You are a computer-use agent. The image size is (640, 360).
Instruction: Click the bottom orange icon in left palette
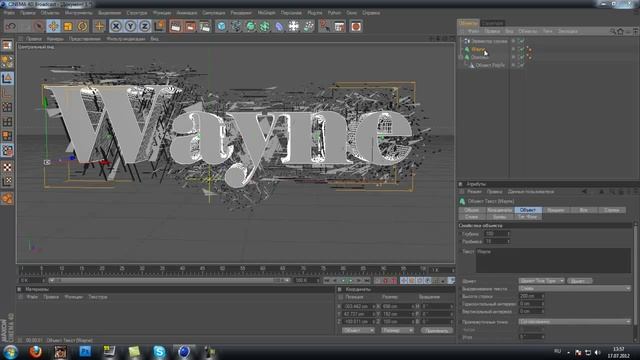pyautogui.click(x=7, y=199)
